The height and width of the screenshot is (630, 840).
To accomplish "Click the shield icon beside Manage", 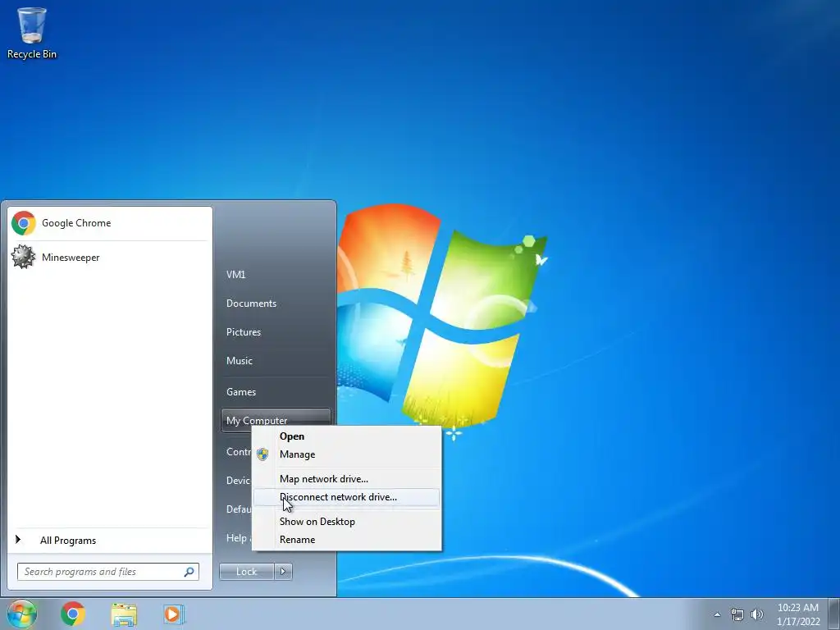I will pyautogui.click(x=262, y=454).
